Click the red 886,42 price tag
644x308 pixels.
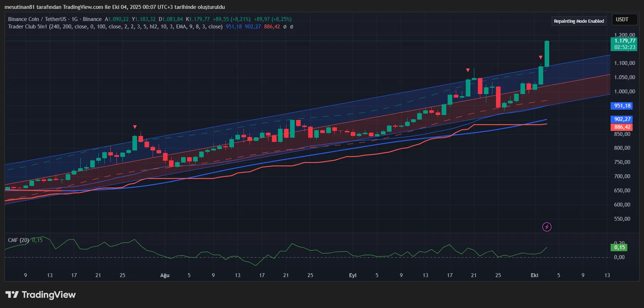tap(622, 127)
